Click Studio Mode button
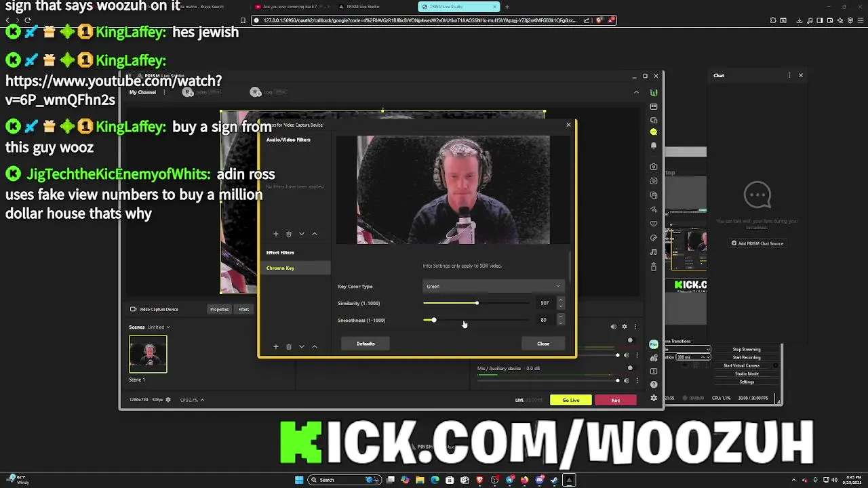 pos(747,373)
